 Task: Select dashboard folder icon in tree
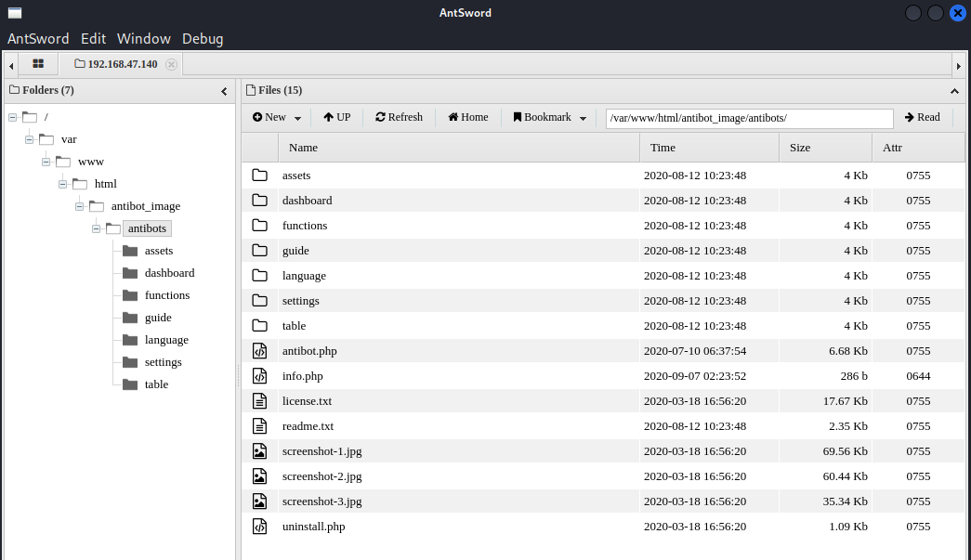click(x=130, y=273)
